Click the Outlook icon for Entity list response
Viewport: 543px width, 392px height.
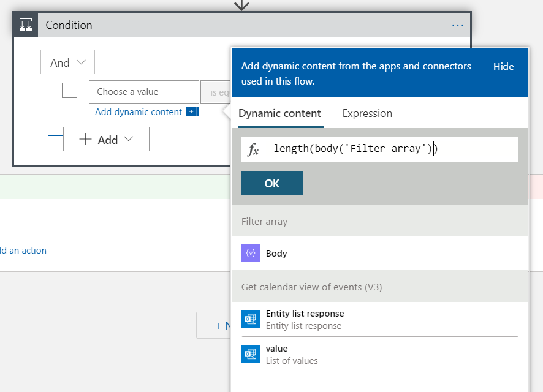click(x=251, y=319)
